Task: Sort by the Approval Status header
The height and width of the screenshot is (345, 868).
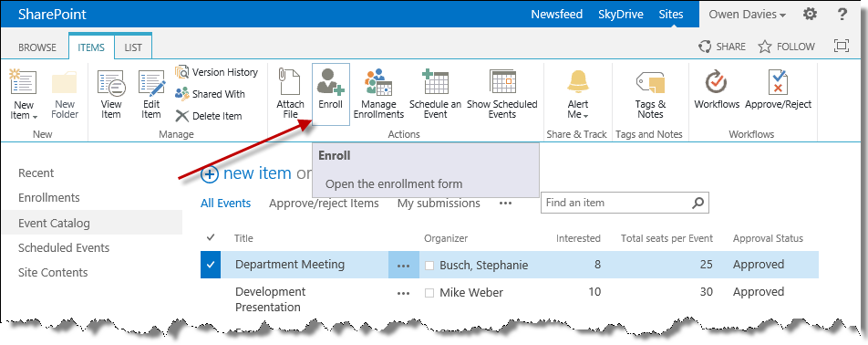Action: pos(768,239)
